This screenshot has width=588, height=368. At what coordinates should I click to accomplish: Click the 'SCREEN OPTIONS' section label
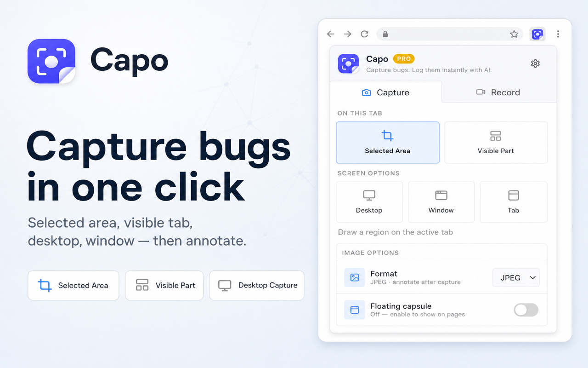(x=368, y=173)
